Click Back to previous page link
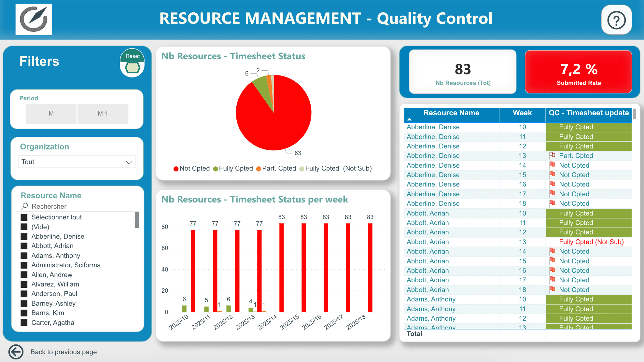 [63, 352]
